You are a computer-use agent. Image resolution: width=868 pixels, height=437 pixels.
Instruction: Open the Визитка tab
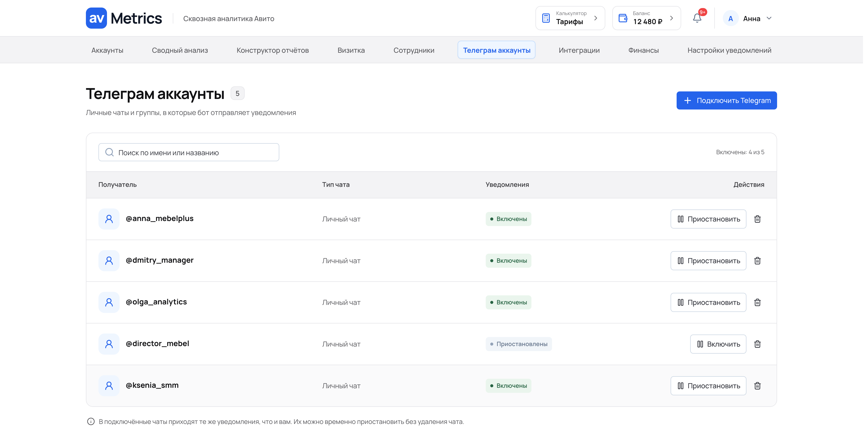[x=351, y=50]
